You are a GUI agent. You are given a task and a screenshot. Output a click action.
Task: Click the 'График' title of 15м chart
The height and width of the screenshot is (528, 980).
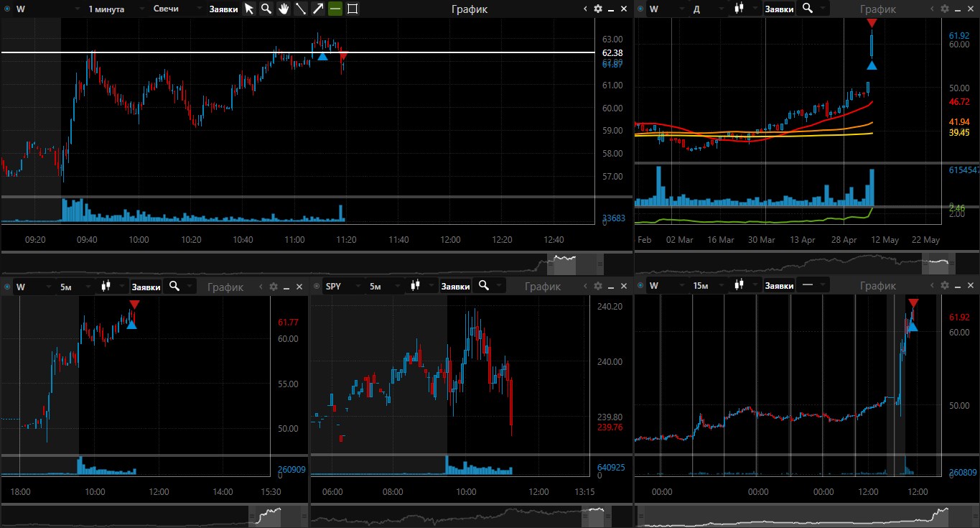(x=879, y=286)
